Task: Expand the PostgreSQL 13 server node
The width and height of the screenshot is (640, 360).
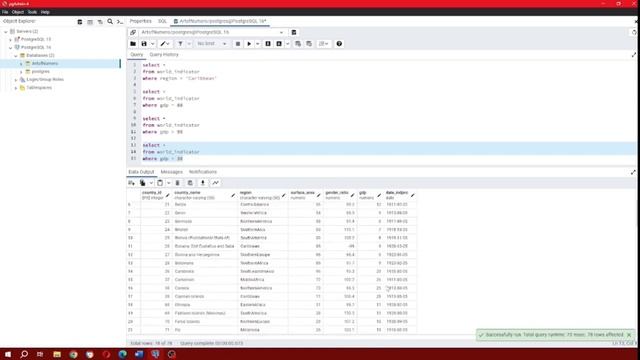Action: (x=11, y=40)
